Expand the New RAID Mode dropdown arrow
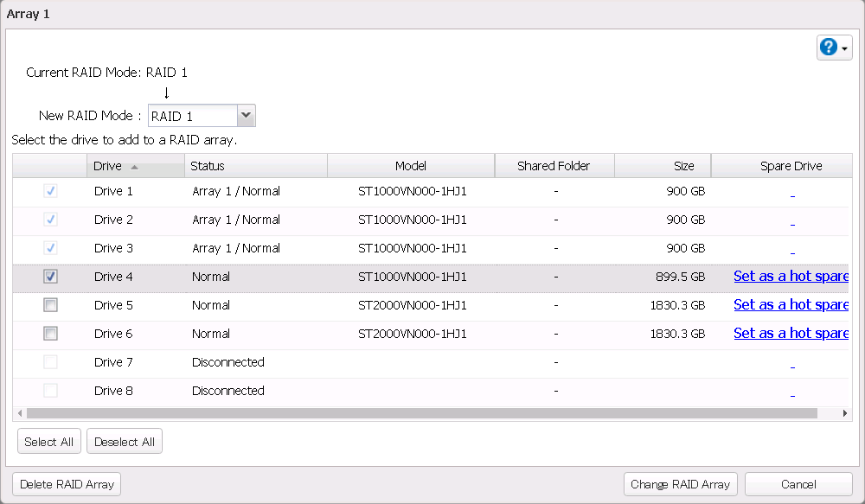This screenshot has width=865, height=504. [x=246, y=115]
